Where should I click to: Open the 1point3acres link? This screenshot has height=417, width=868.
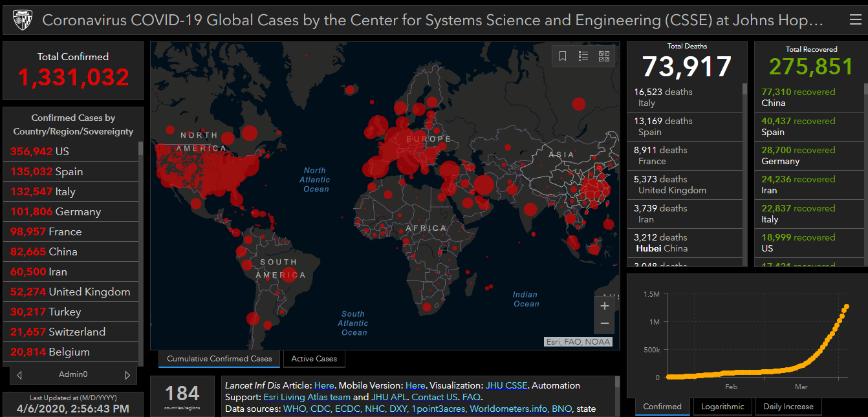tap(439, 409)
